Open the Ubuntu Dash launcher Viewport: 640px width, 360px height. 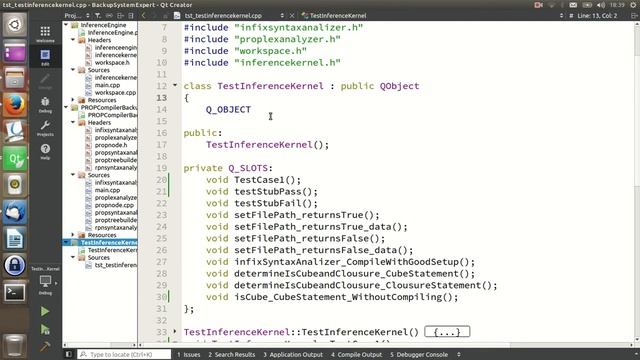(x=15, y=24)
